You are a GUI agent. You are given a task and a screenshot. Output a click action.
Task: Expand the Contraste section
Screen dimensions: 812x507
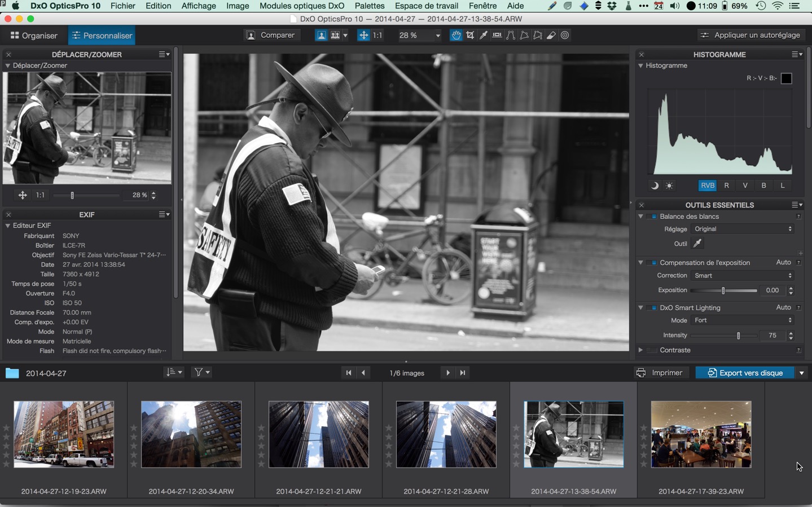pyautogui.click(x=641, y=350)
